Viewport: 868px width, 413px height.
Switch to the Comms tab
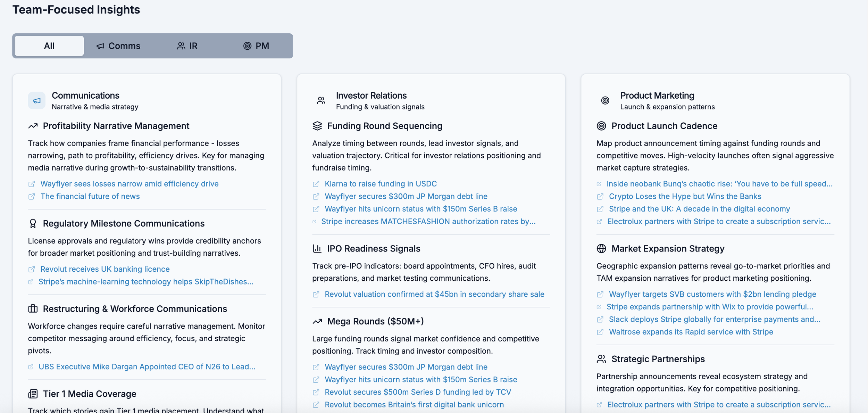(x=118, y=46)
